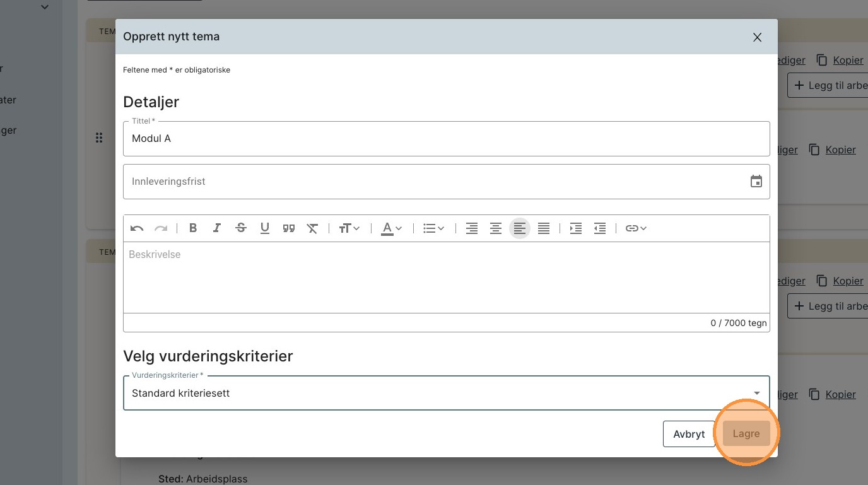Viewport: 868px width, 485px height.
Task: Open the text size dropdown
Action: point(349,228)
